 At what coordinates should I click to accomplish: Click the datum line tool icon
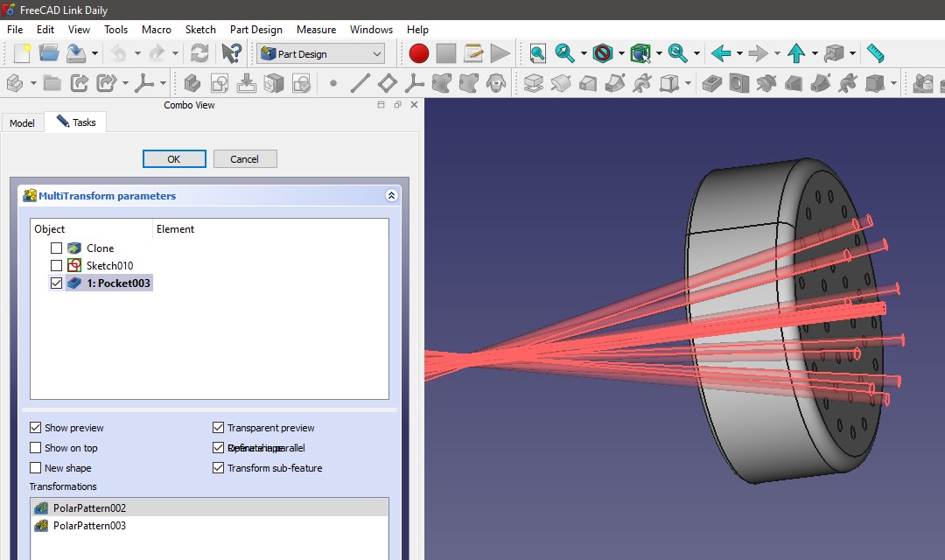pos(360,84)
